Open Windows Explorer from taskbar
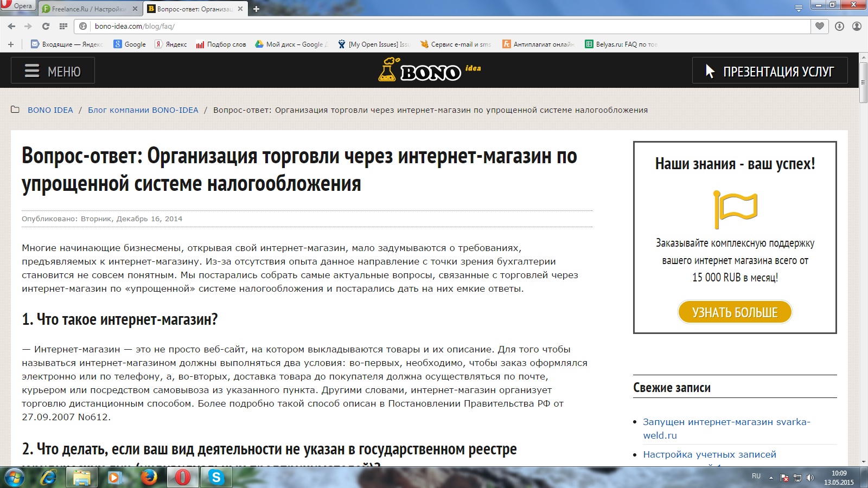 point(82,478)
